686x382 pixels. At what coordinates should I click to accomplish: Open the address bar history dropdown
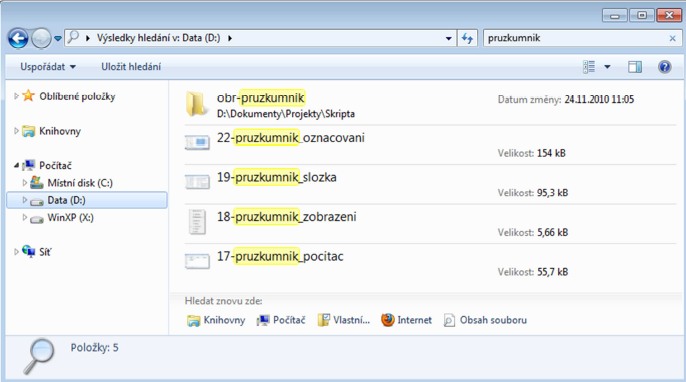tap(448, 39)
